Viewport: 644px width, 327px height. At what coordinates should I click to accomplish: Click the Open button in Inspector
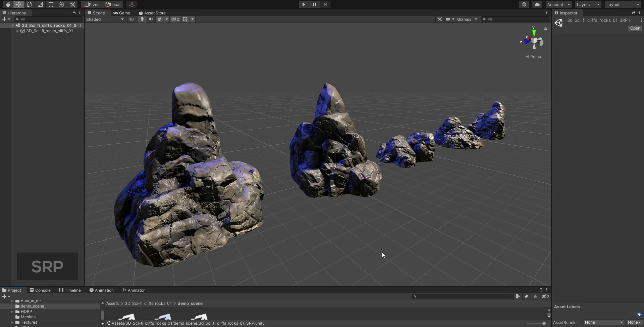coord(635,28)
